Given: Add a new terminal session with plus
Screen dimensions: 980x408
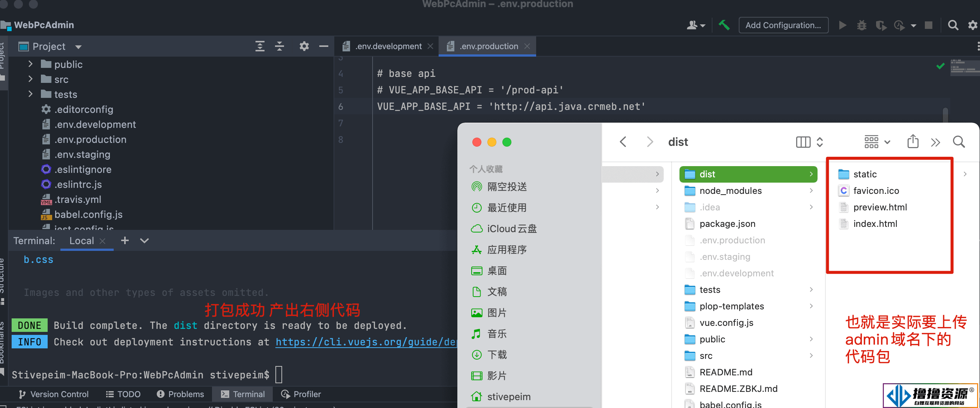Looking at the screenshot, I should tap(125, 240).
